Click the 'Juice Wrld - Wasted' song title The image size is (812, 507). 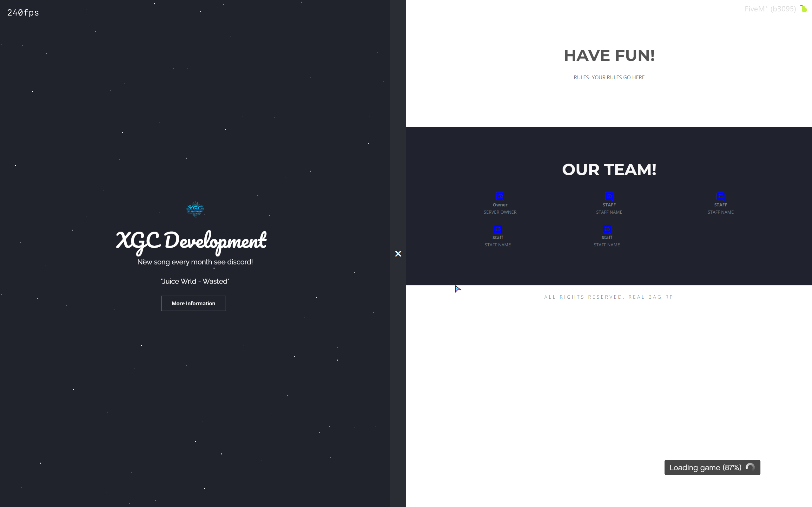coord(195,281)
